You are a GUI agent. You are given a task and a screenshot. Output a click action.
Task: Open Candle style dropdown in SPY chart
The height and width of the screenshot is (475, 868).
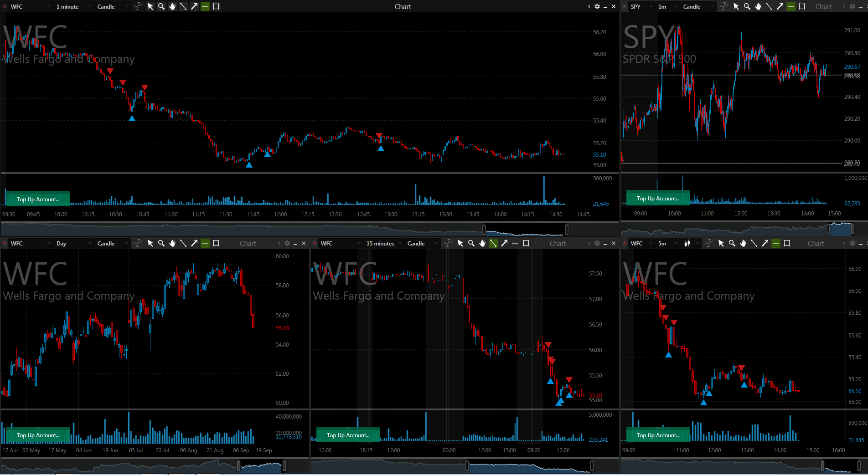(x=698, y=6)
